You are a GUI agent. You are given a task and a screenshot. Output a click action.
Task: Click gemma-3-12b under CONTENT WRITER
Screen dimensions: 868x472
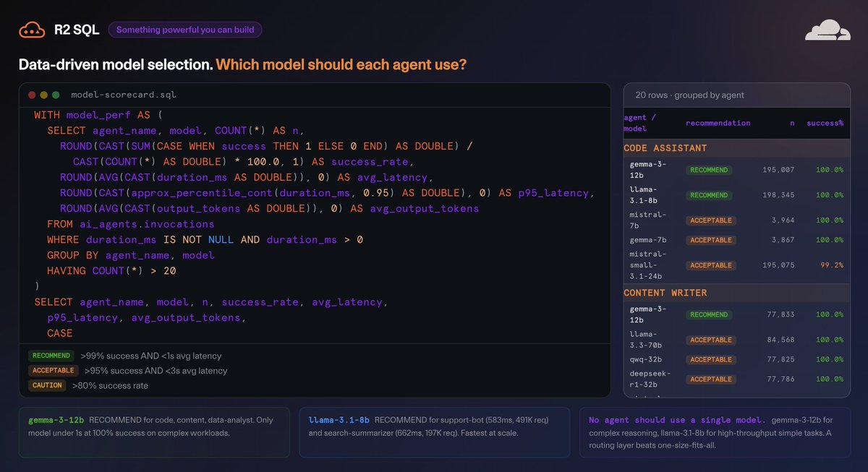coord(647,314)
